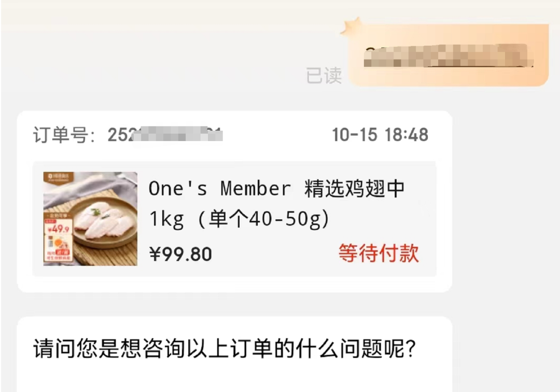
Task: Click the ¥99.80 order price
Action: click(180, 254)
